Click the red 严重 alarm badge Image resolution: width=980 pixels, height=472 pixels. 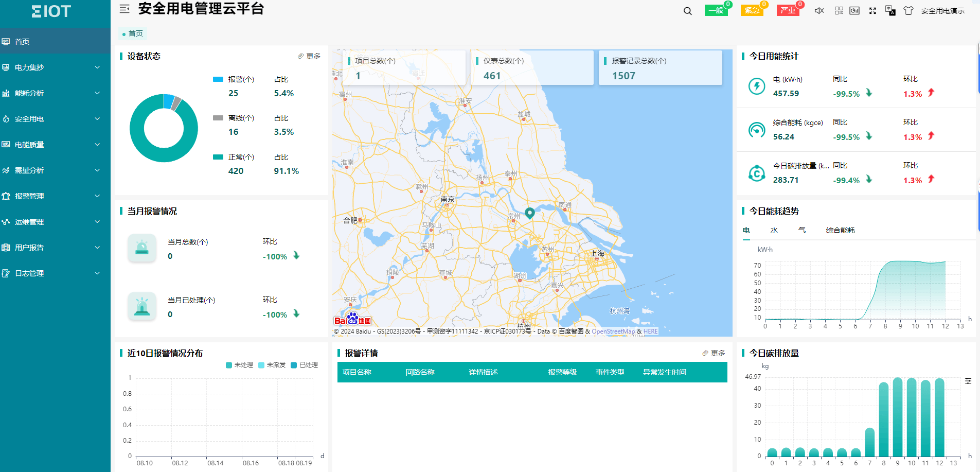click(x=788, y=10)
